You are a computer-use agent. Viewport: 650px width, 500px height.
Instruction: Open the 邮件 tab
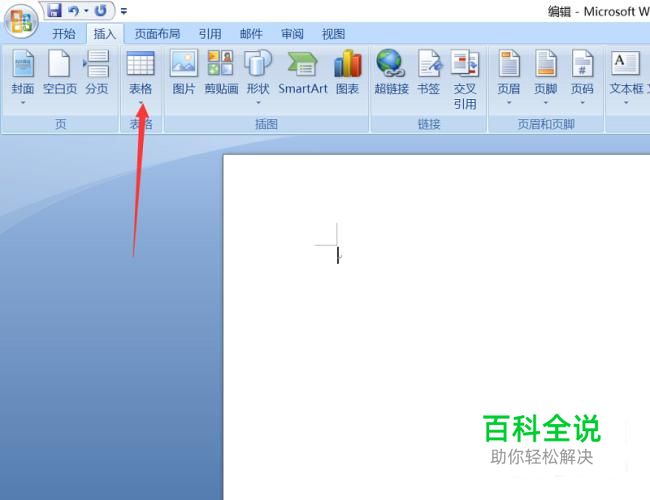[x=251, y=34]
